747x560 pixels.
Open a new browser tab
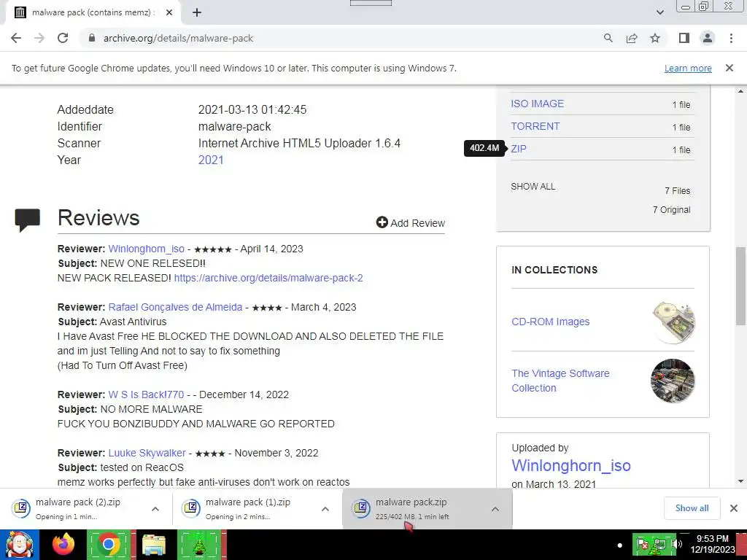pos(197,12)
